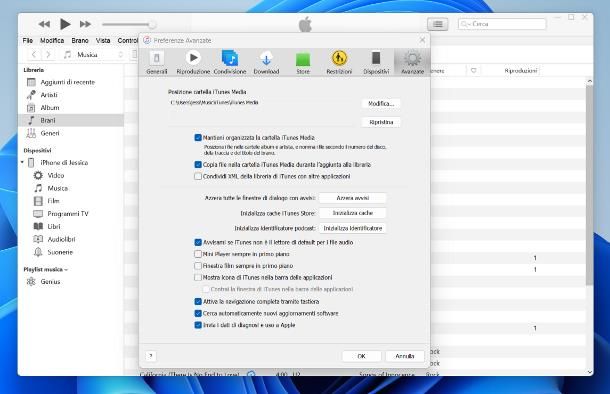The width and height of the screenshot is (610, 394).
Task: Open the list view icon near search
Action: (x=438, y=24)
